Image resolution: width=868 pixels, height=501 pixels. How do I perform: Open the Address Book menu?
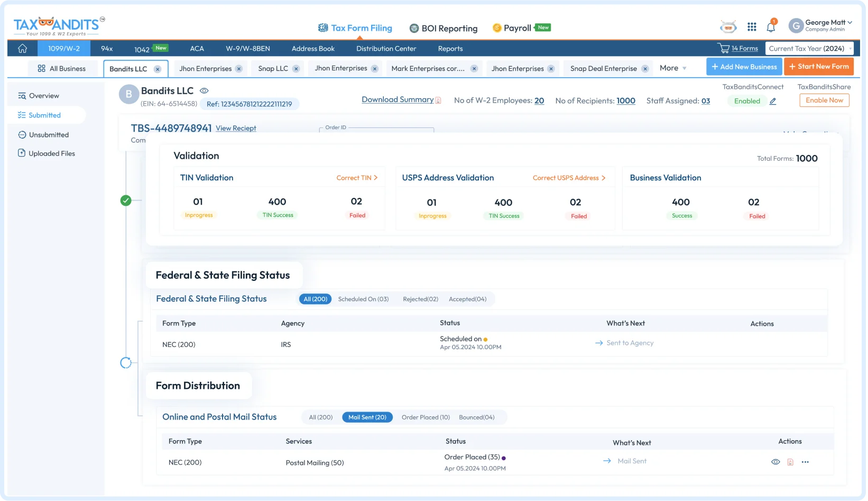coord(313,49)
